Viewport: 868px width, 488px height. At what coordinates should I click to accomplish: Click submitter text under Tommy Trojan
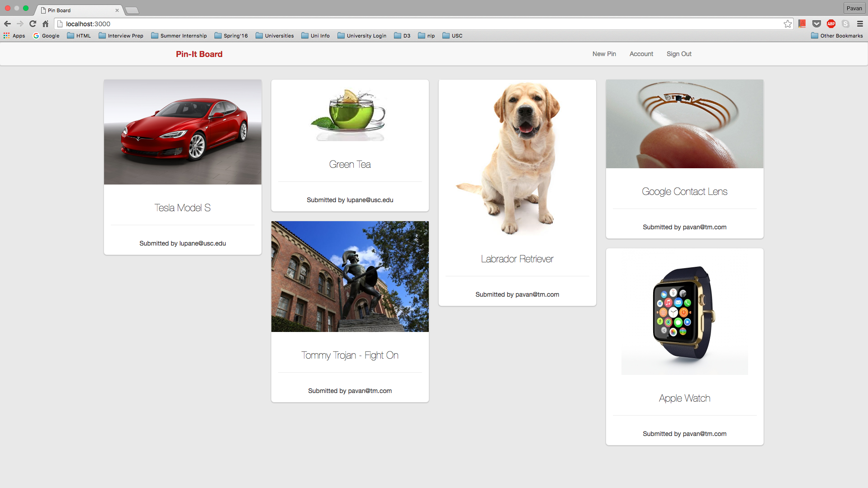click(350, 391)
